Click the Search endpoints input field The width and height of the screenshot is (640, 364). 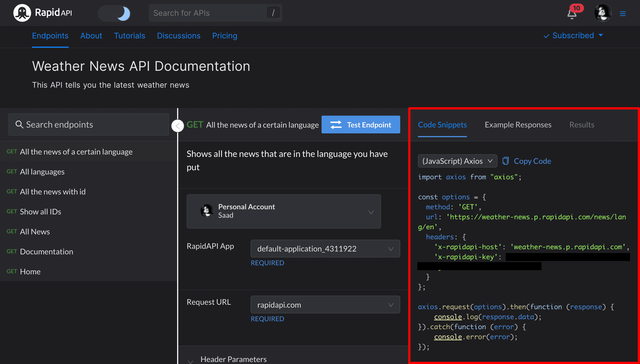coord(88,124)
